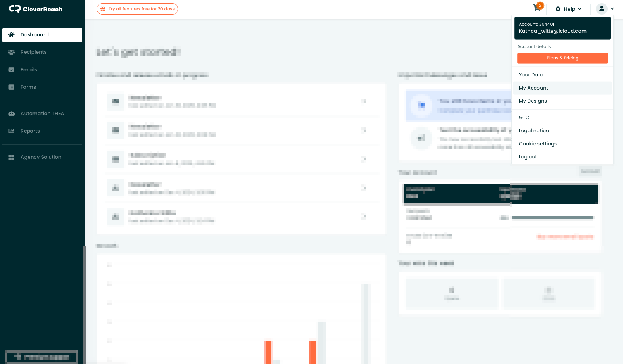Click the Agency Solution grid icon
The width and height of the screenshot is (623, 364).
click(11, 157)
